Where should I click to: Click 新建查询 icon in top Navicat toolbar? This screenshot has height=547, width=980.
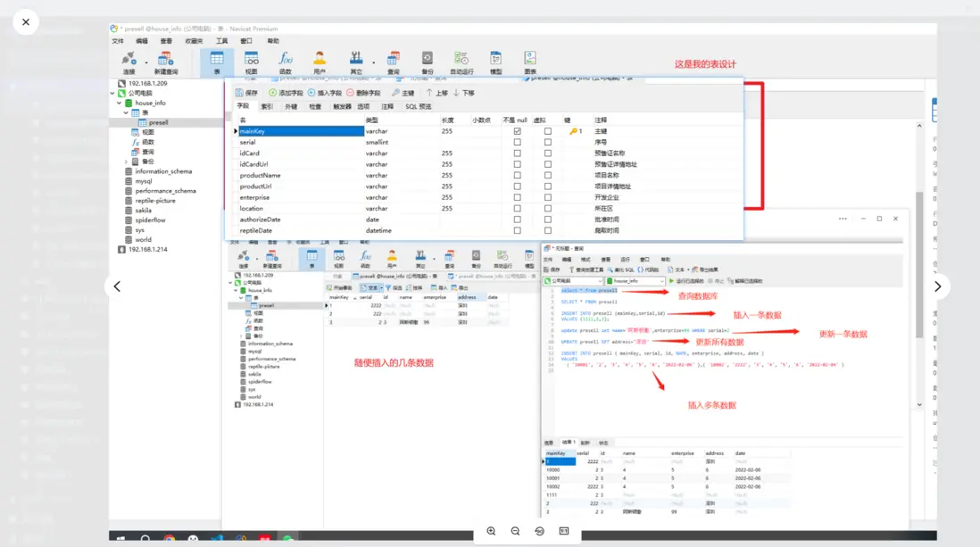(166, 62)
